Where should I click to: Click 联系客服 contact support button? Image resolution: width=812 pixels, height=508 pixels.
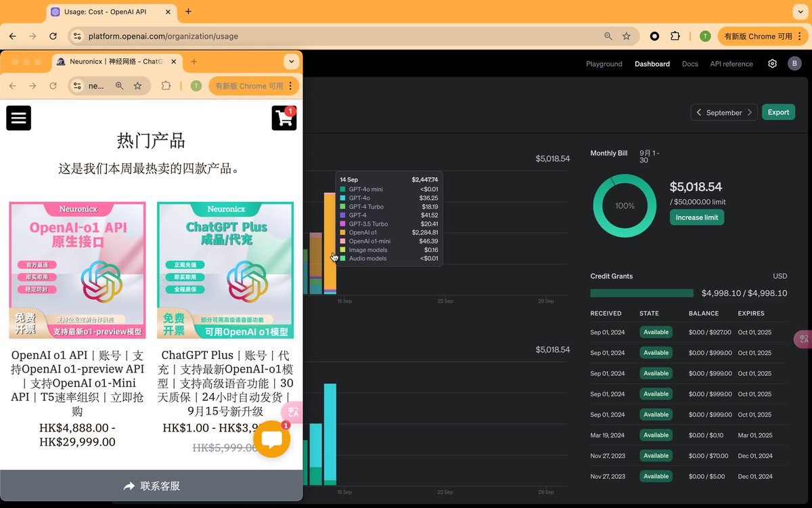click(152, 486)
